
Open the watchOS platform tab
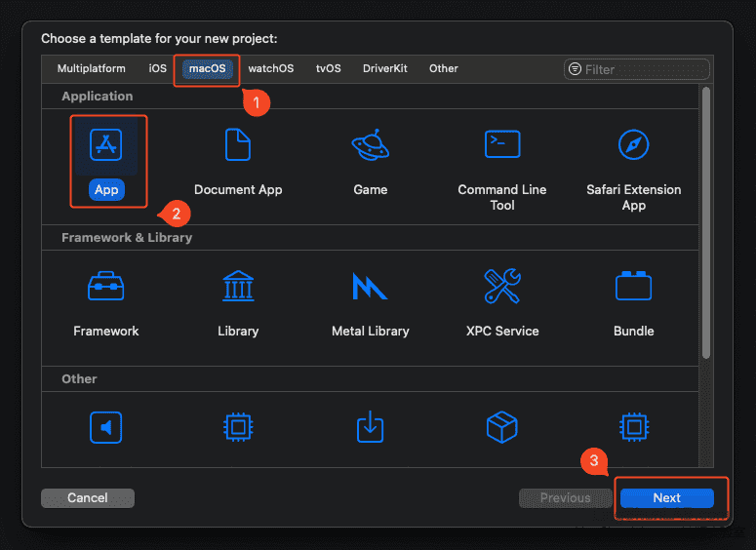pyautogui.click(x=270, y=69)
